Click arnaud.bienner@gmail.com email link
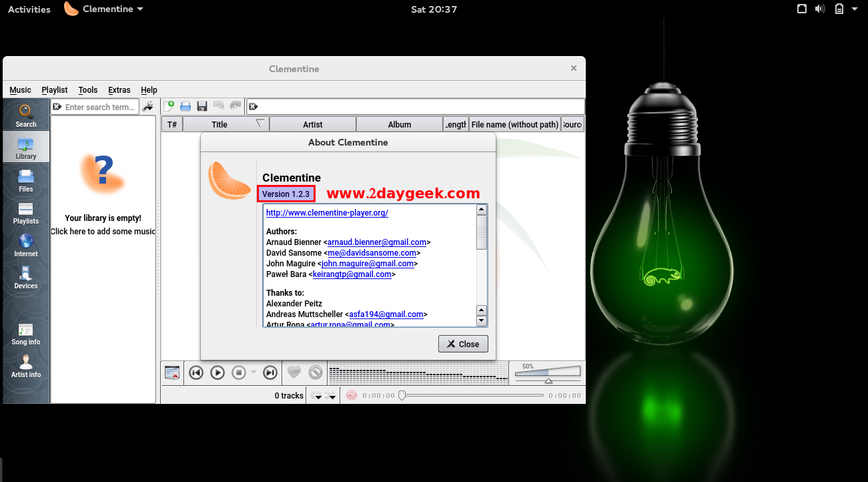Screen dimensions: 868x482 tap(377, 242)
